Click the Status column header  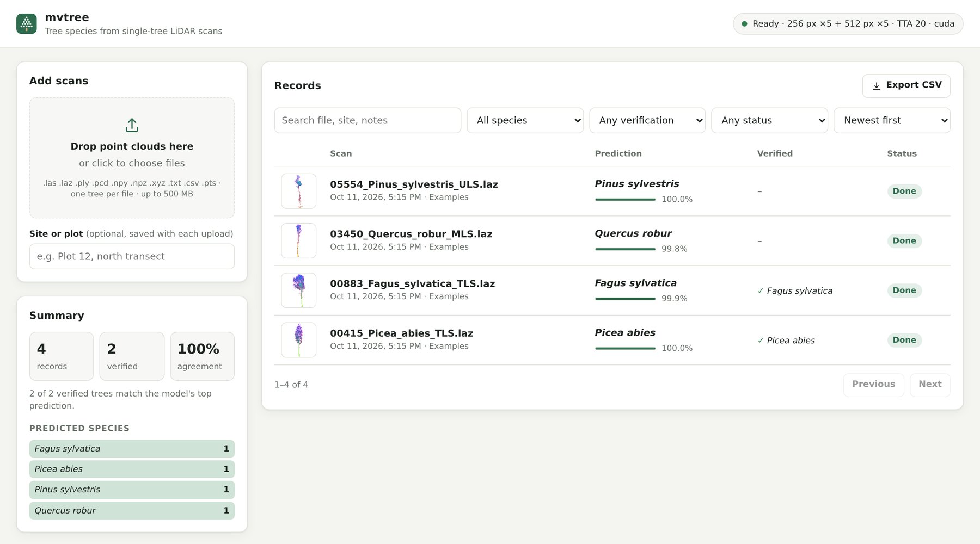coord(902,153)
